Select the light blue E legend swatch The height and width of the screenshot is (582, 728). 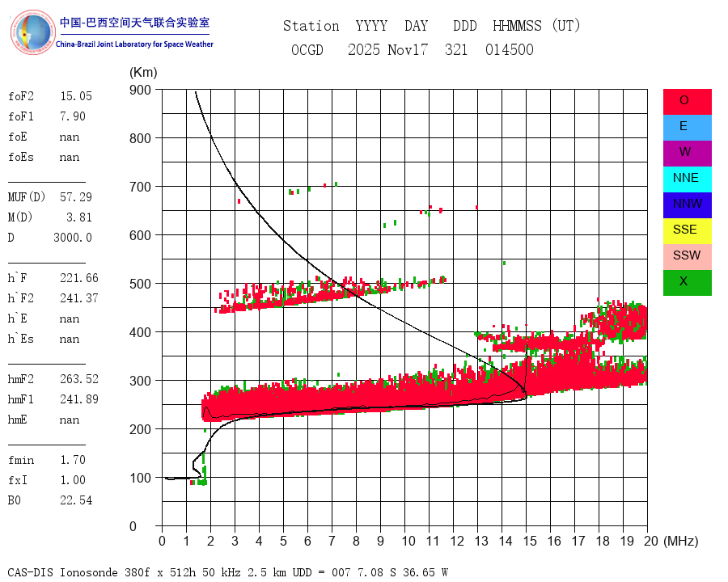tap(687, 128)
